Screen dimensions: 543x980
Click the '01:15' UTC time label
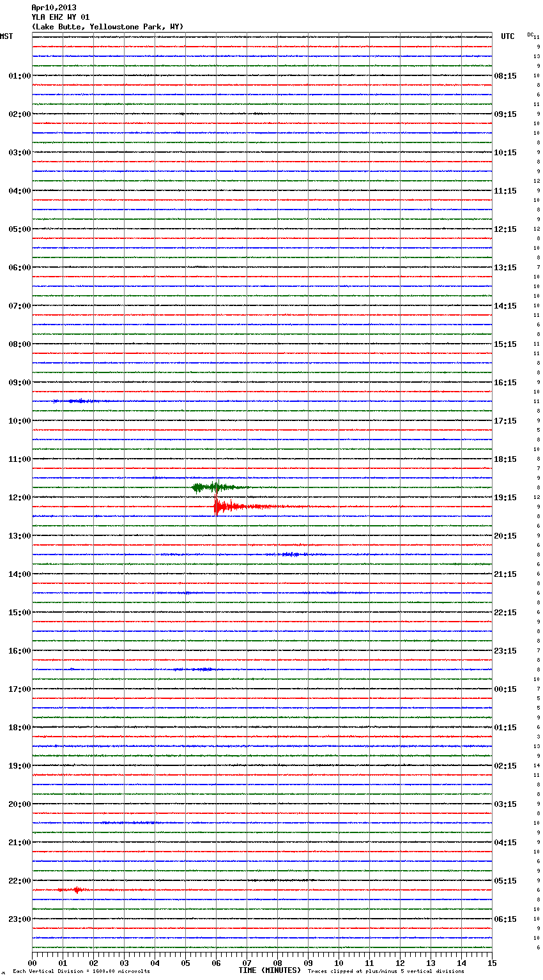505,728
